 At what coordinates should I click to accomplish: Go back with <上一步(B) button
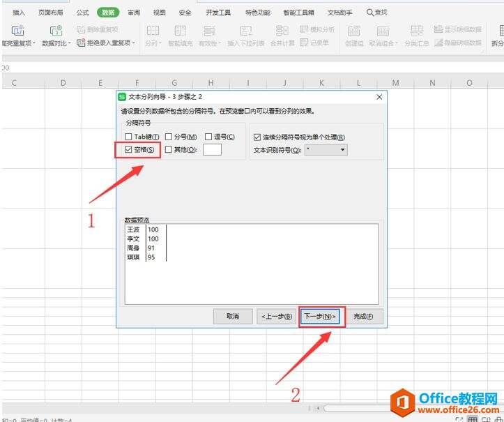[277, 317]
